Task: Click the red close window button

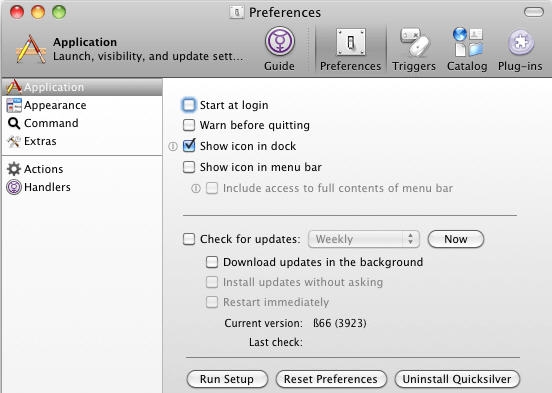Action: pyautogui.click(x=17, y=12)
